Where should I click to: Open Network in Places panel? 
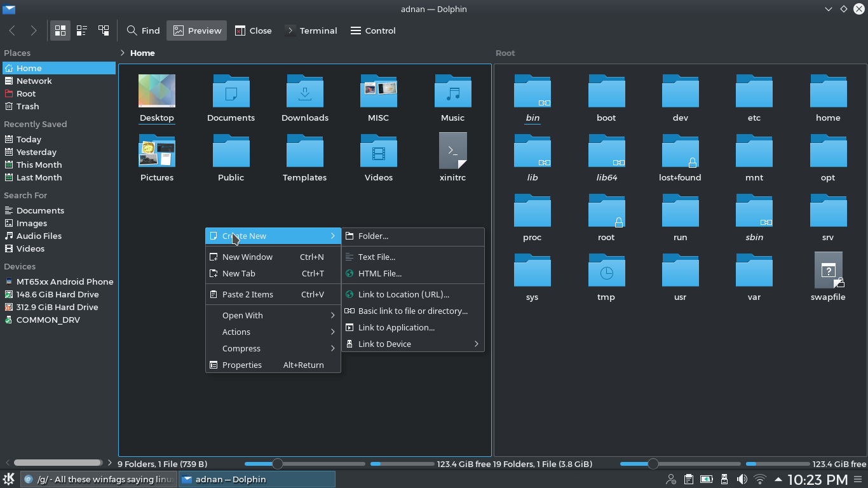(58, 81)
